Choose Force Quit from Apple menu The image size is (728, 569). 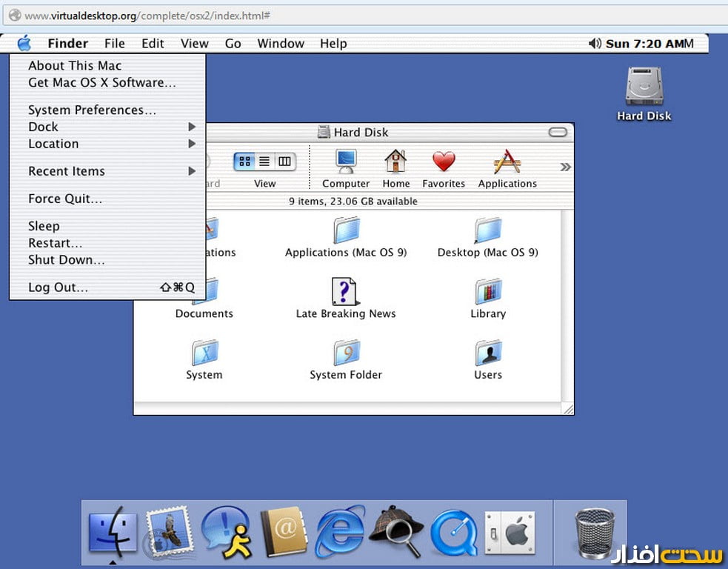click(65, 199)
